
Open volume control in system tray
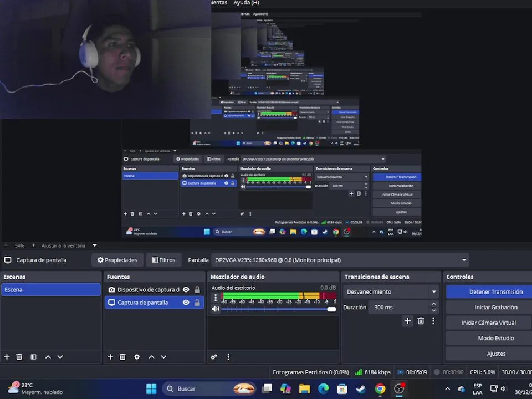pos(504,389)
